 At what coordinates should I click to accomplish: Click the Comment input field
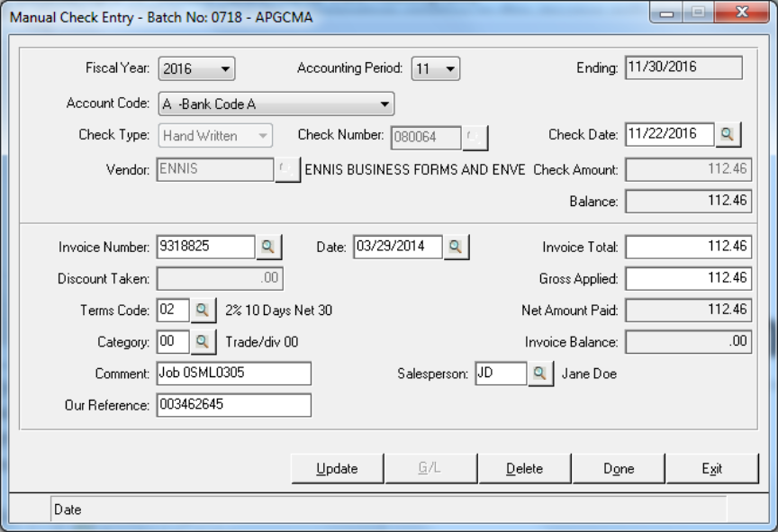234,374
